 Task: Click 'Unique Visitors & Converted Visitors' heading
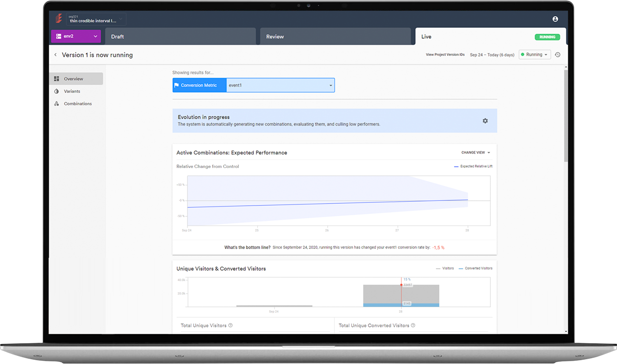click(221, 269)
